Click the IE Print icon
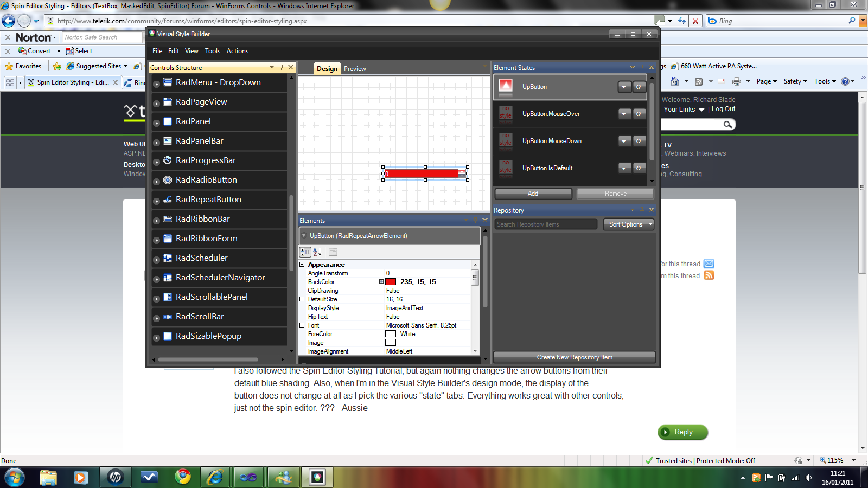 click(737, 81)
